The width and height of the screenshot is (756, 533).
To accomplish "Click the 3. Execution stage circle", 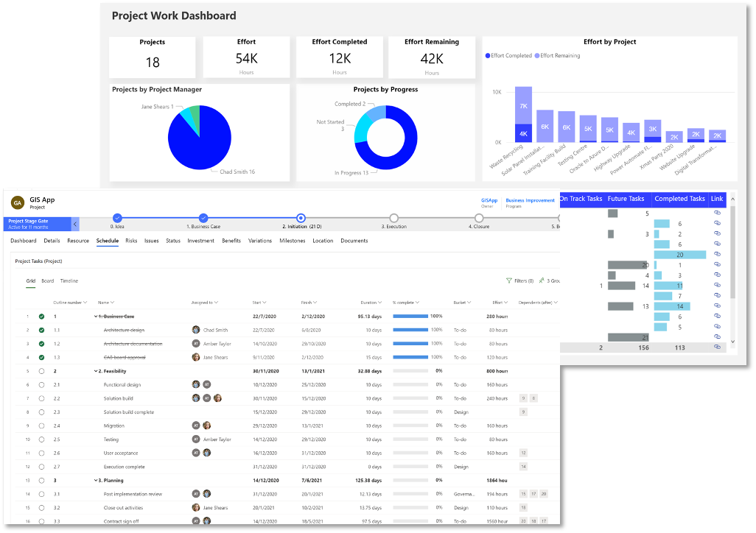I will tap(394, 218).
